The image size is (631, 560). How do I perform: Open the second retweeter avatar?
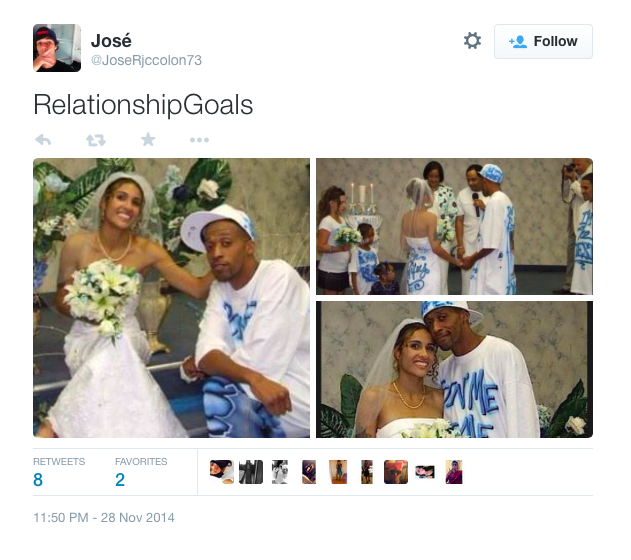point(251,472)
